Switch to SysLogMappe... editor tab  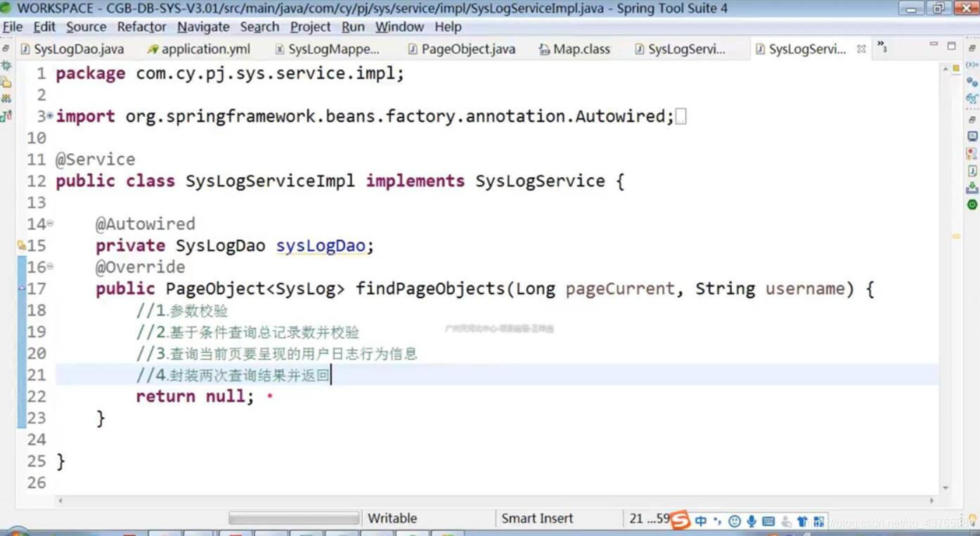[x=328, y=49]
